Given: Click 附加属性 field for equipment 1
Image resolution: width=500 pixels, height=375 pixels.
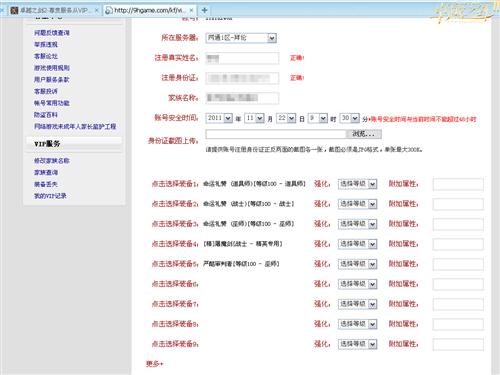Looking at the screenshot, I should pos(458,184).
